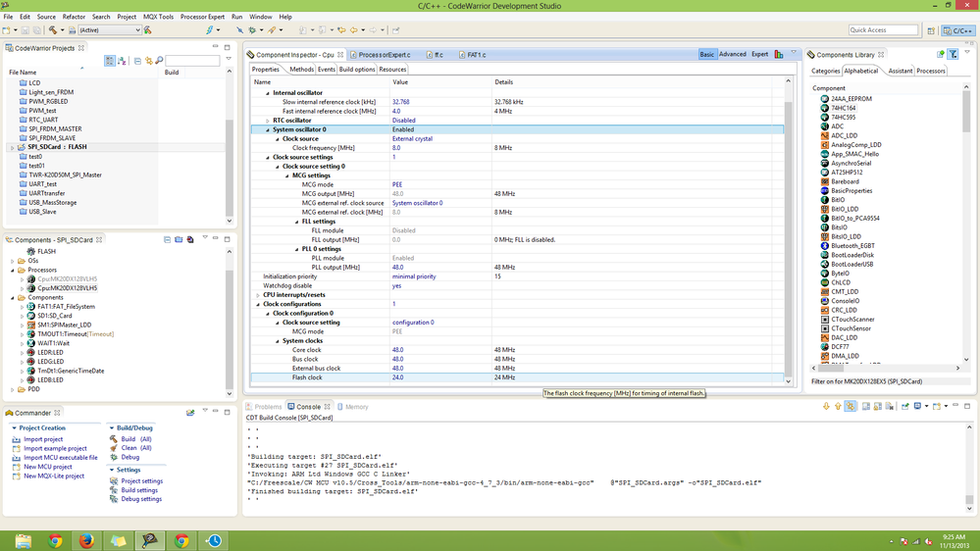Click the search magnifier in CodeWarrior Projects

coord(159,61)
